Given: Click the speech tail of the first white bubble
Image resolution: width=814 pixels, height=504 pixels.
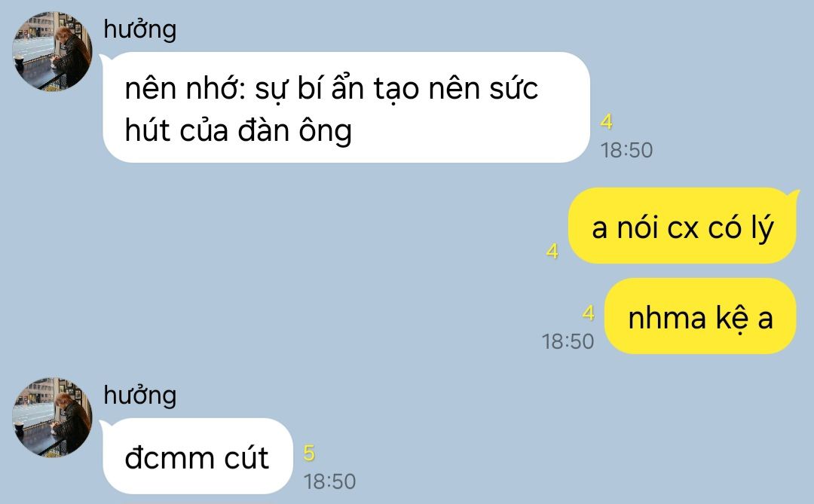Looking at the screenshot, I should point(104,60).
